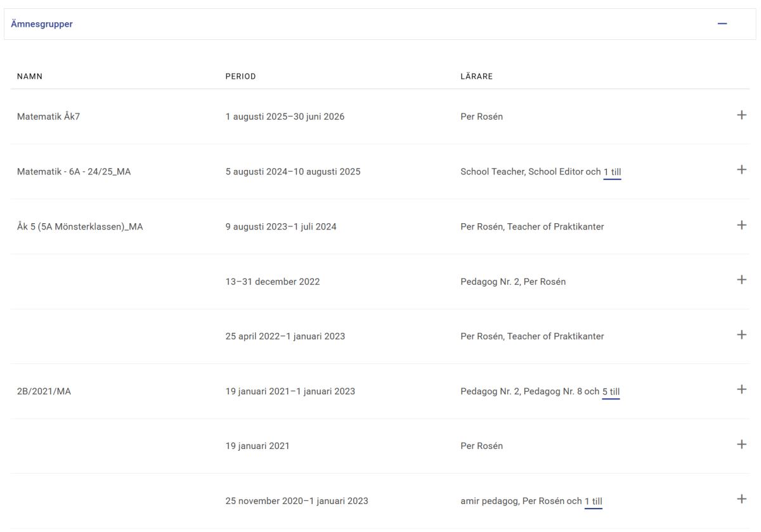This screenshot has height=532, width=761.
Task: Open the Åk 5 (5A Mönsterklassen)_MA group
Action: (80, 226)
